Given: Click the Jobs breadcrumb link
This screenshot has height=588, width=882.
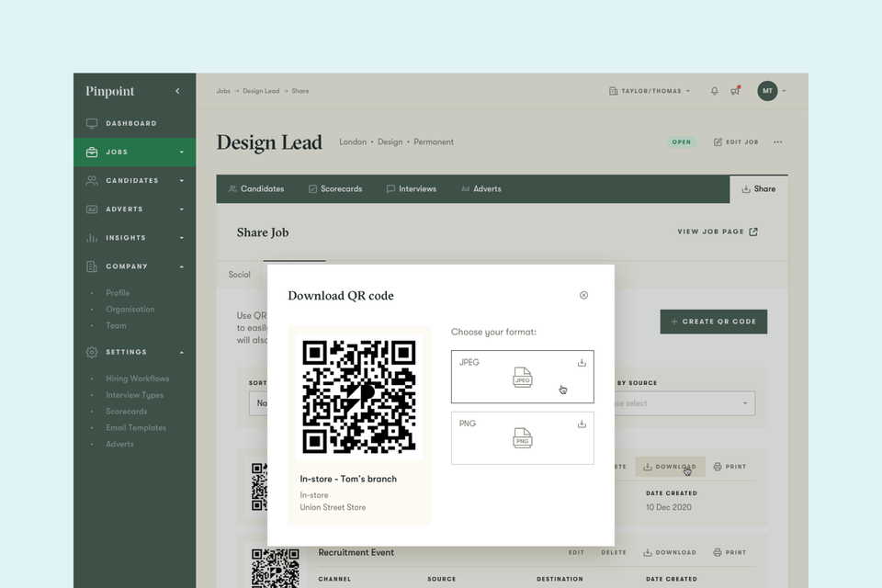Looking at the screenshot, I should tap(223, 91).
